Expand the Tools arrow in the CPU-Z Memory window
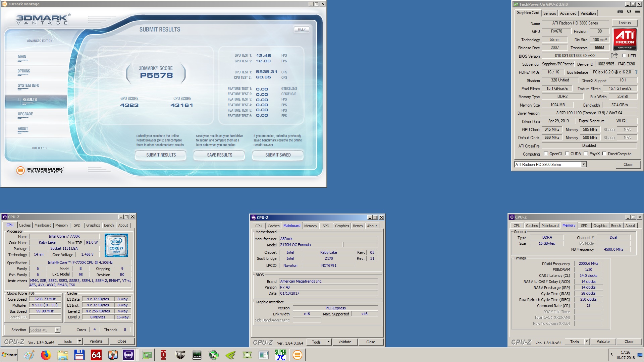The height and width of the screenshot is (362, 644). [x=587, y=342]
